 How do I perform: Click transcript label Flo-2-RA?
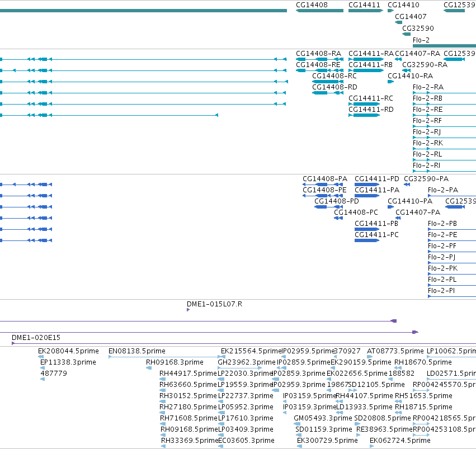click(x=428, y=87)
